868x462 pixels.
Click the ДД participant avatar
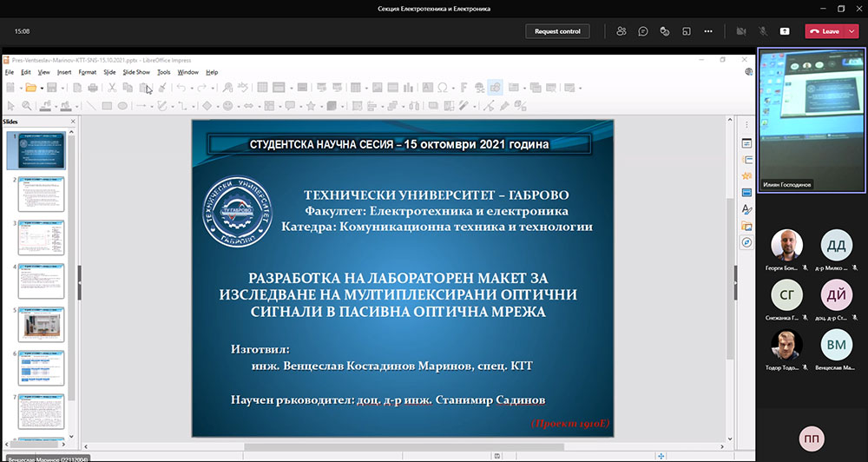(837, 245)
